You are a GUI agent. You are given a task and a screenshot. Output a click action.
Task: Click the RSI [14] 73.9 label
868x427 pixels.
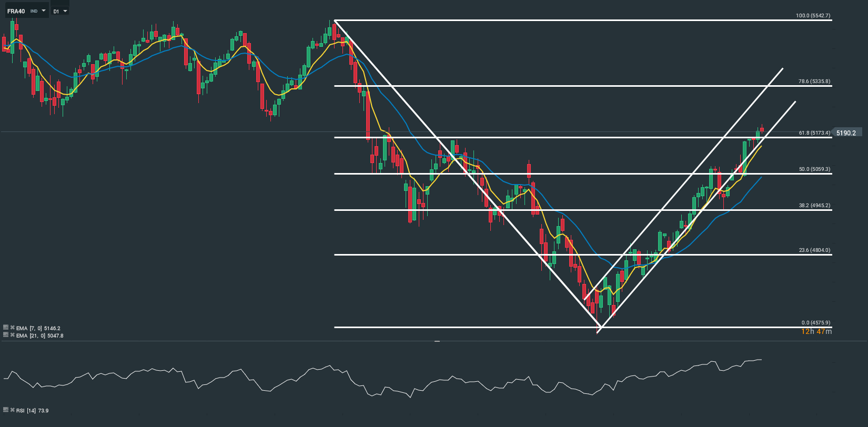tap(32, 410)
